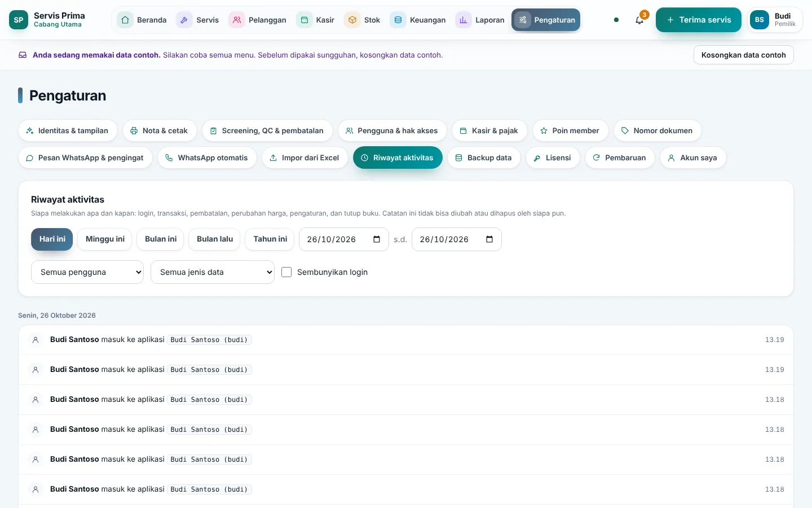Viewport: 812px width, 508px height.
Task: Click the Pelanggan people icon
Action: coord(237,20)
